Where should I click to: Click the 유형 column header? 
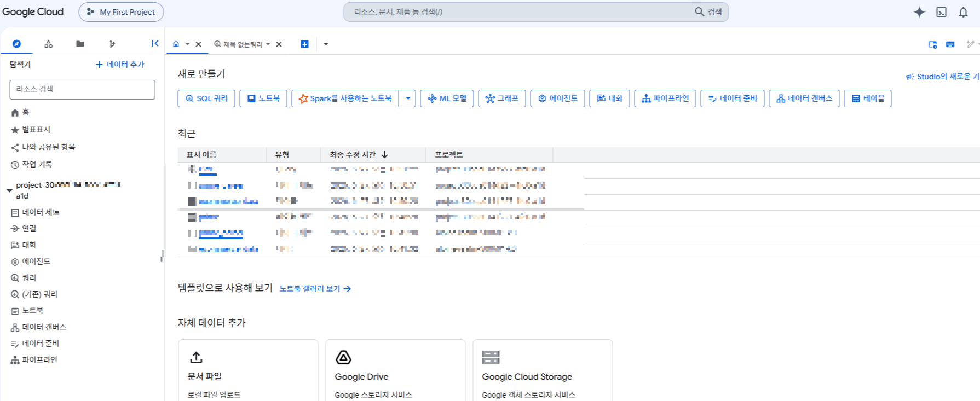click(282, 155)
